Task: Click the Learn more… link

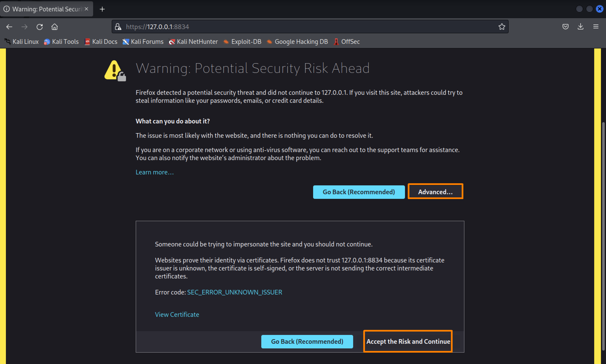Action: tap(155, 172)
